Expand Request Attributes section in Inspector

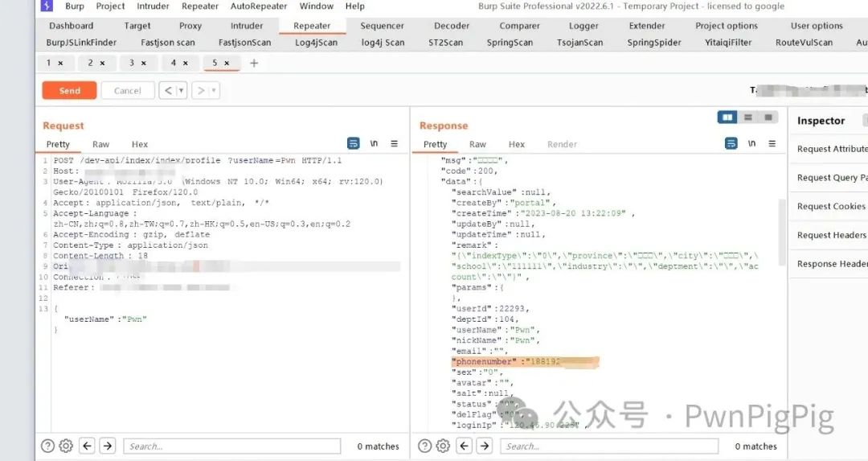832,149
